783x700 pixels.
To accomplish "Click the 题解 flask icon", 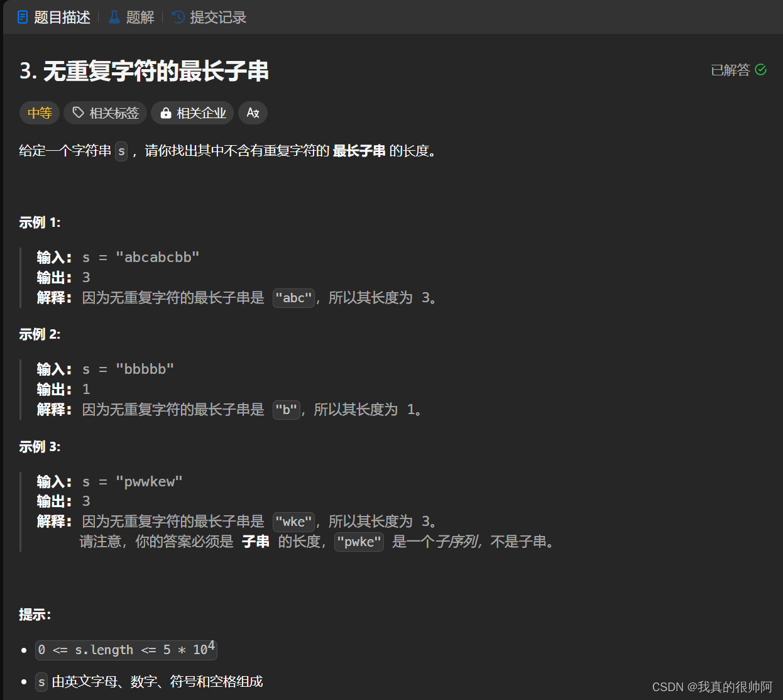I will pyautogui.click(x=113, y=17).
